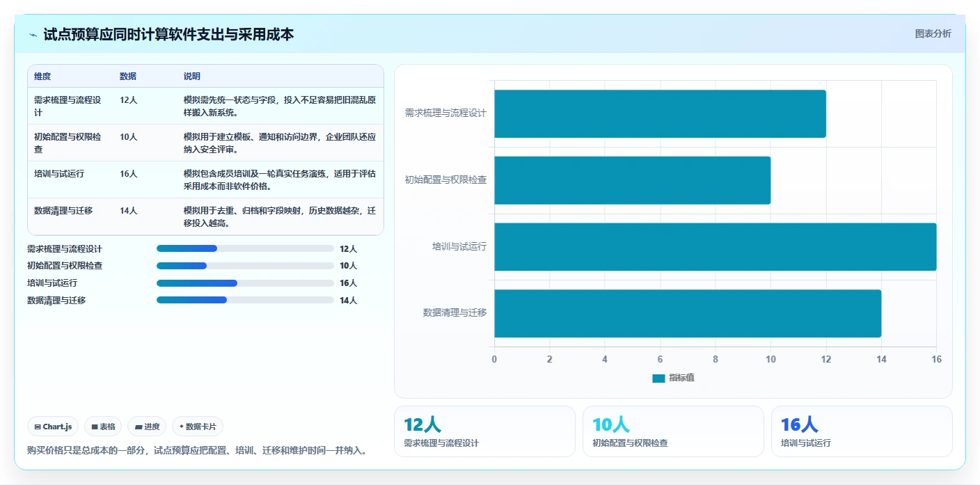Select the 需求梳理与流程设计 table cell
This screenshot has width=980, height=485.
70,106
